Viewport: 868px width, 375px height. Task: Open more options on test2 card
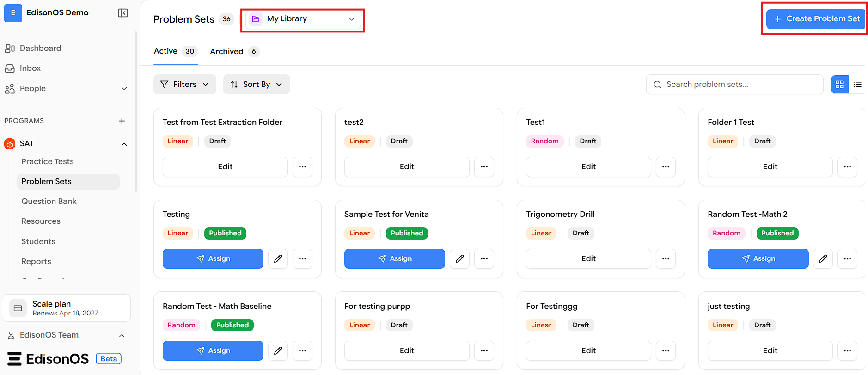click(484, 166)
